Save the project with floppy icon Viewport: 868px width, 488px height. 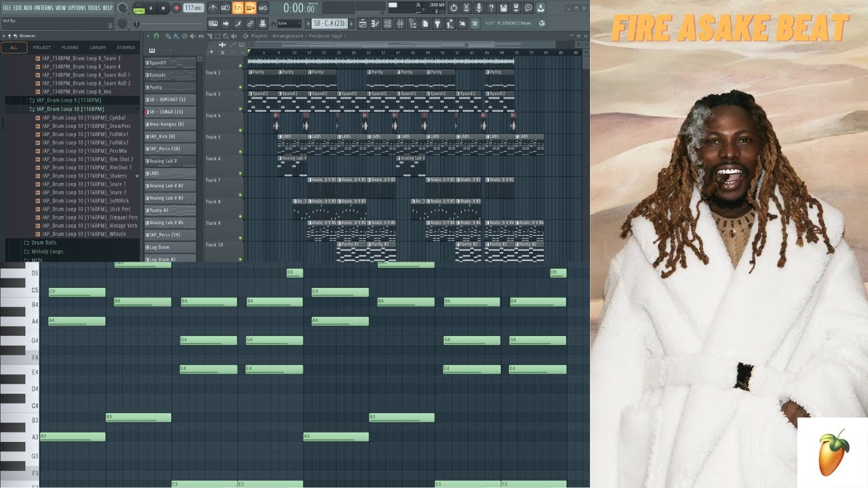[x=504, y=8]
